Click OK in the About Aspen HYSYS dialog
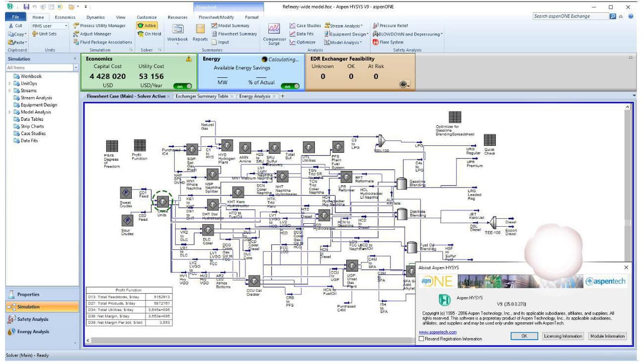Image resolution: width=644 pixels, height=362 pixels. pyautogui.click(x=523, y=336)
